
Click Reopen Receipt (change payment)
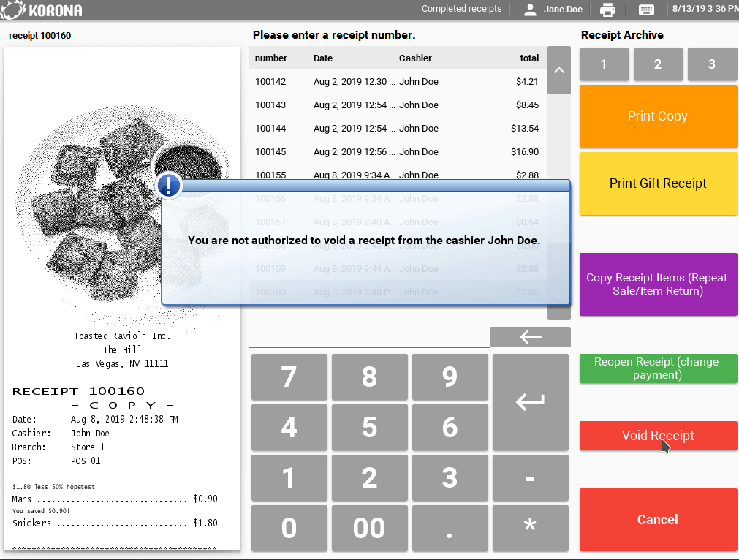tap(658, 368)
